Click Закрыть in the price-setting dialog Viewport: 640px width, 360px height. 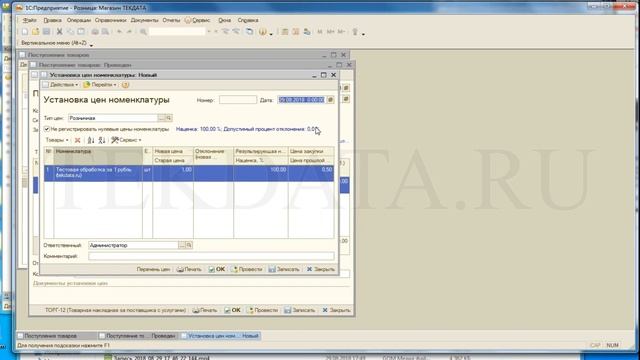tap(321, 269)
